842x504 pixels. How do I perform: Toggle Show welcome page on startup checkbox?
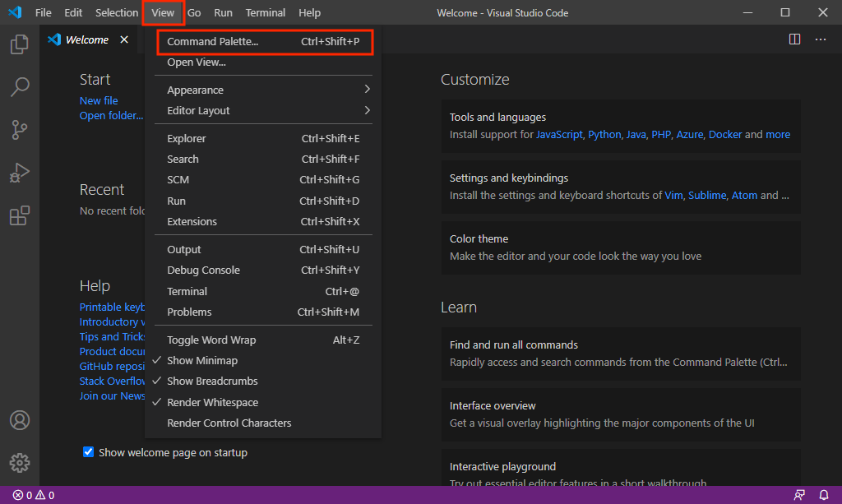89,452
